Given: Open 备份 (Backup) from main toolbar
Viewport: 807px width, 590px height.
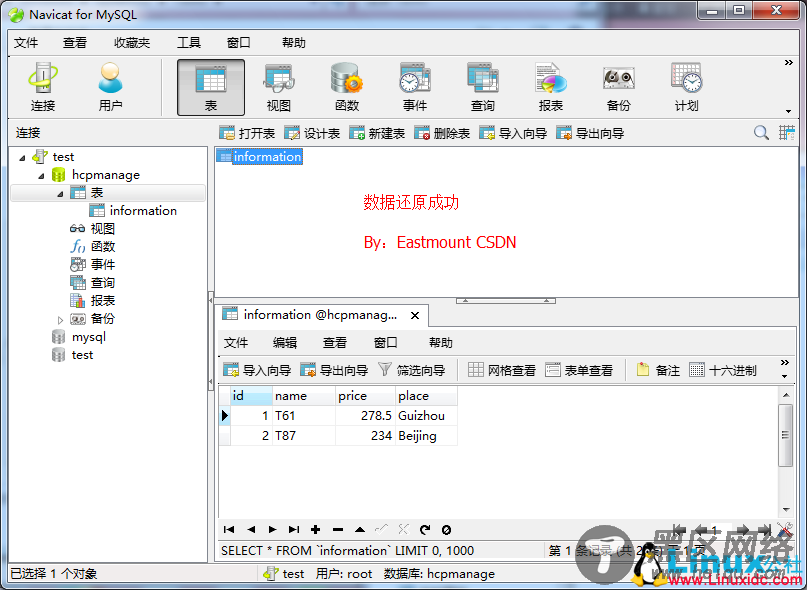Looking at the screenshot, I should pos(619,87).
